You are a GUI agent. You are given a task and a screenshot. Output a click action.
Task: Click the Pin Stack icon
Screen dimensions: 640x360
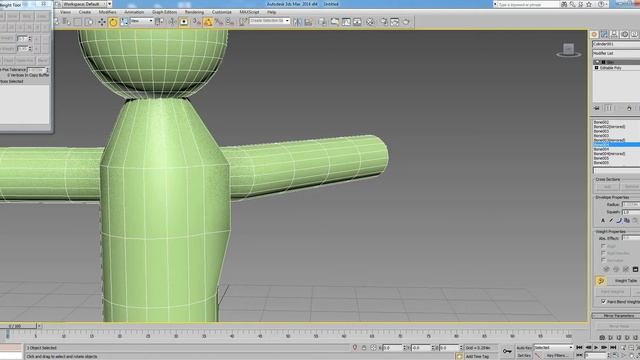(x=597, y=108)
